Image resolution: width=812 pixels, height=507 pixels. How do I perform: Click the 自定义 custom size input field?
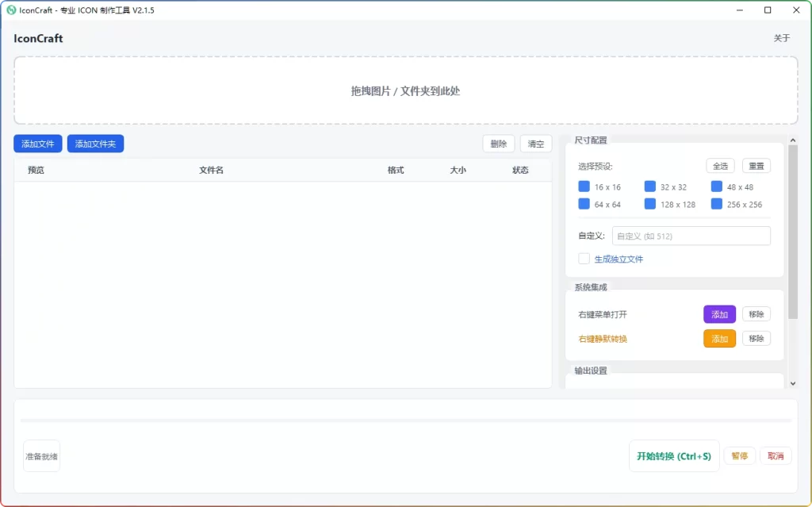click(690, 236)
